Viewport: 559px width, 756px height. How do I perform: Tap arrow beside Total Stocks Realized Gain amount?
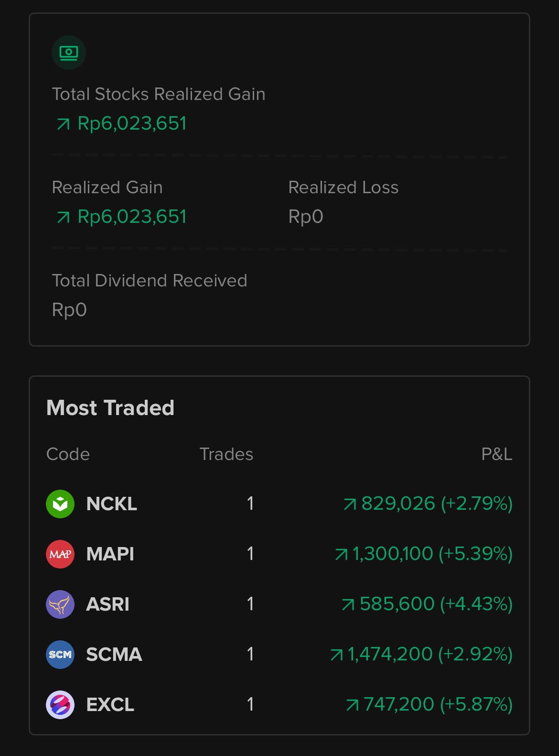coord(63,124)
